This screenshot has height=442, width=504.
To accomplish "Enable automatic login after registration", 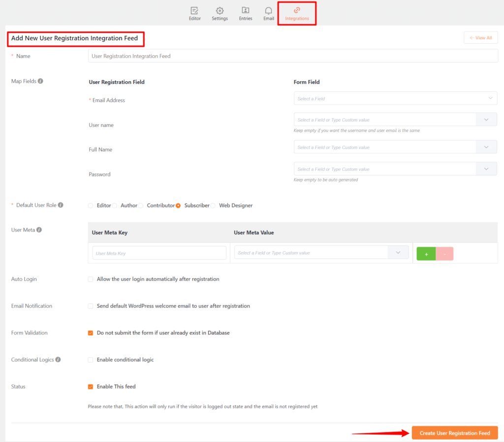I will [x=91, y=279].
